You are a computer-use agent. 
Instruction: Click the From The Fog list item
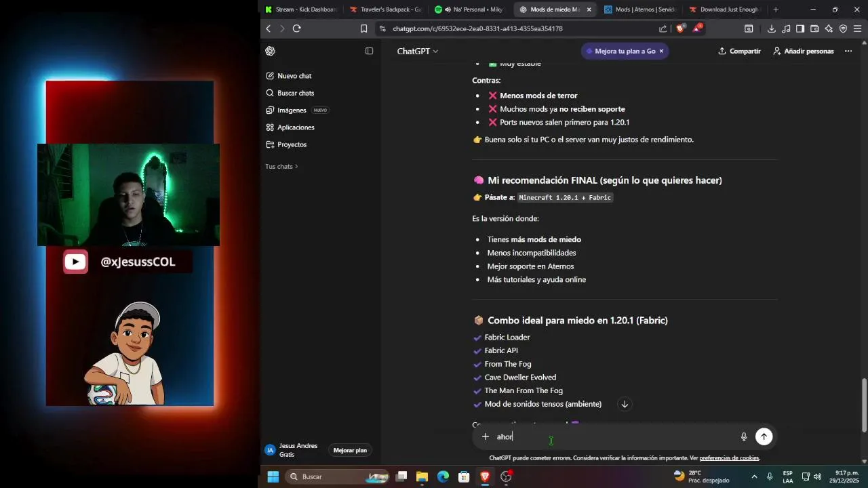(x=508, y=364)
